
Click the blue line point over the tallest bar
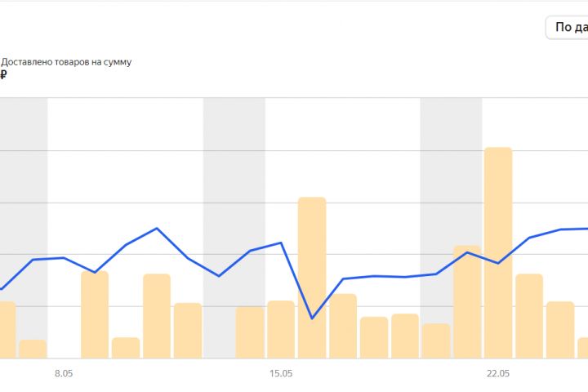(x=498, y=263)
